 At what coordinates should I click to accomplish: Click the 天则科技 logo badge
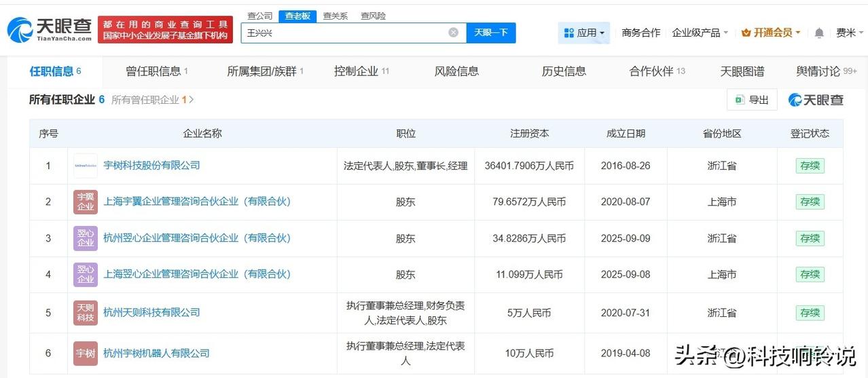(86, 312)
